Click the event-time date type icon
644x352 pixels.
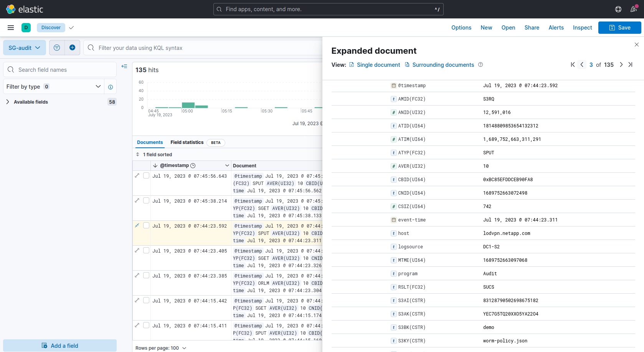[x=393, y=220]
